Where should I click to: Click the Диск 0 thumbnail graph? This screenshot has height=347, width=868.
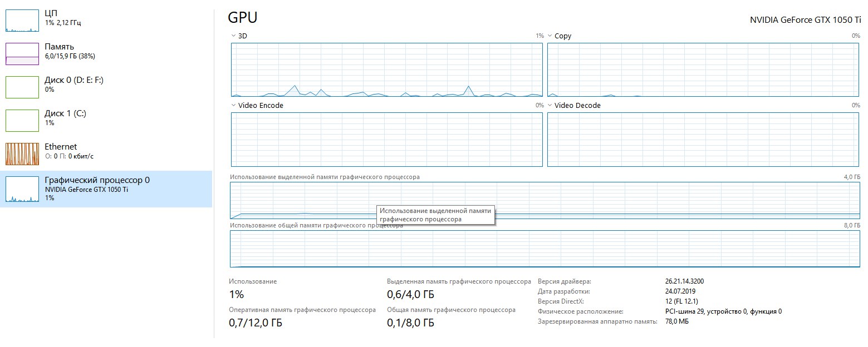click(22, 87)
